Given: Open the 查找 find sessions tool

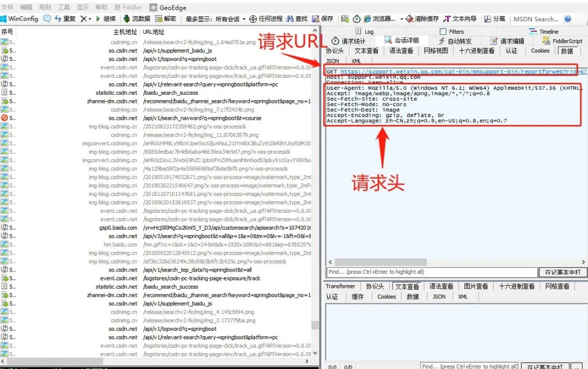Looking at the screenshot, I should [x=297, y=19].
